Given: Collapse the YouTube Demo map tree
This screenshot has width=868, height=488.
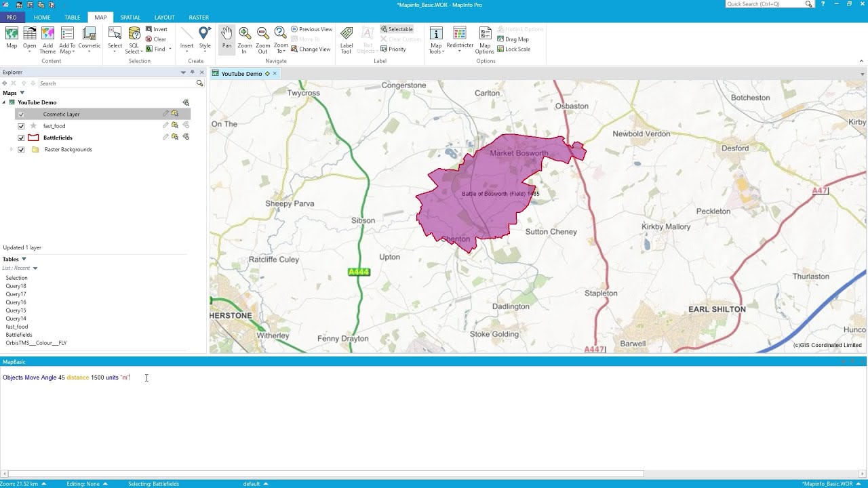Looking at the screenshot, I should click(4, 102).
